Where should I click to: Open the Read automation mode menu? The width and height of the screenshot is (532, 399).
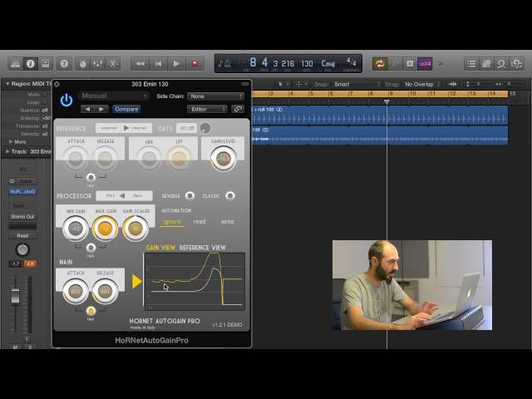[22, 235]
